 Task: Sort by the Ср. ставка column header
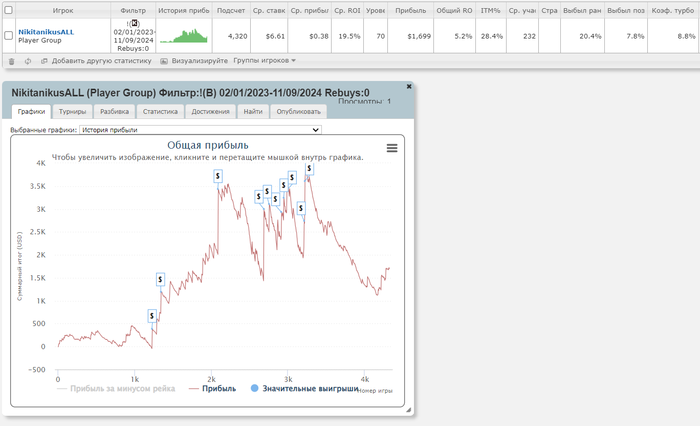[269, 10]
